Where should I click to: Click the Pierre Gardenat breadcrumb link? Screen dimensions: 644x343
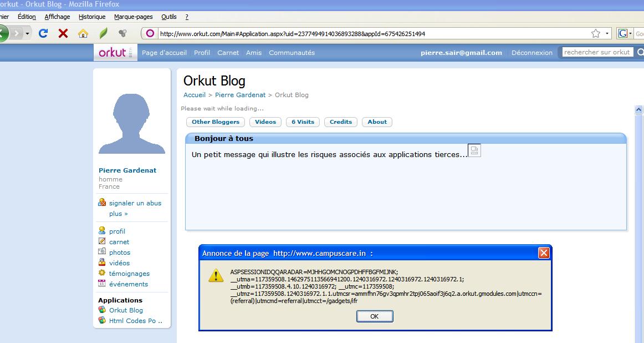241,95
